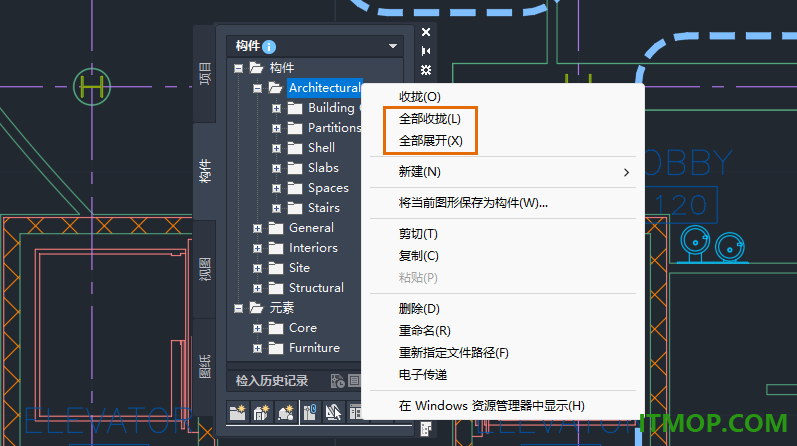Expand the Partitions folder
797x446 pixels.
pyautogui.click(x=276, y=128)
